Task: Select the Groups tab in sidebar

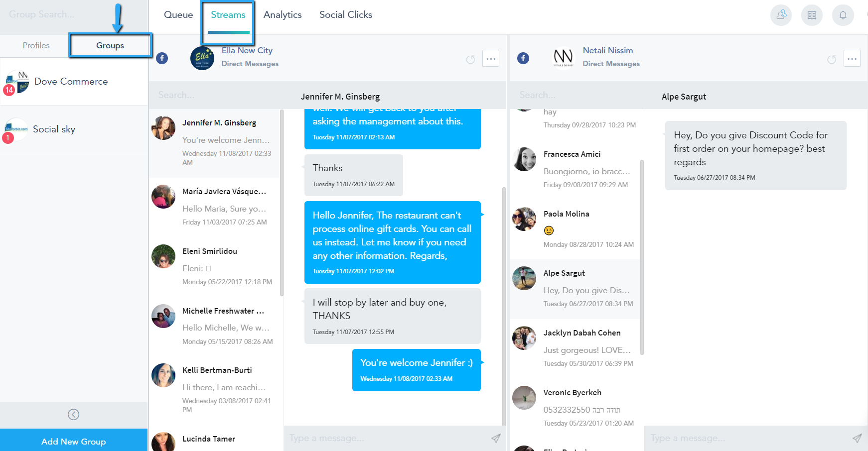Action: pyautogui.click(x=110, y=45)
